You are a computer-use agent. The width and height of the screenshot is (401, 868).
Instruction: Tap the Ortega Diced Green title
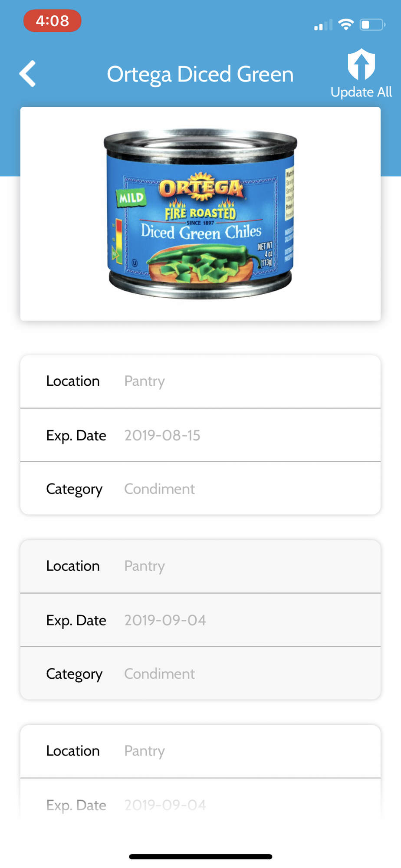tap(200, 74)
